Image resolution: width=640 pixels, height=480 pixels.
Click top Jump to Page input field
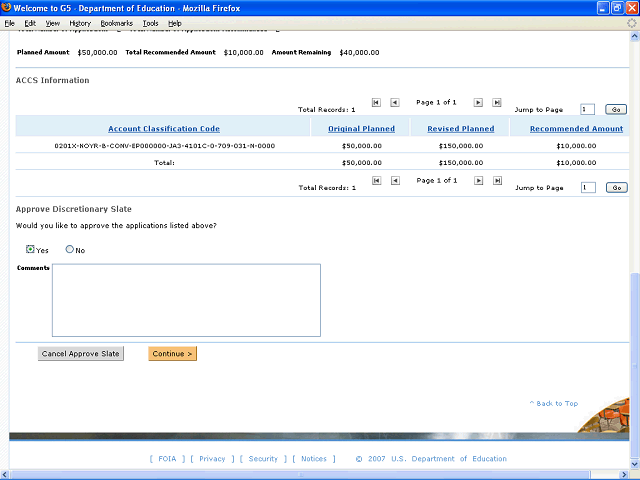click(x=588, y=109)
